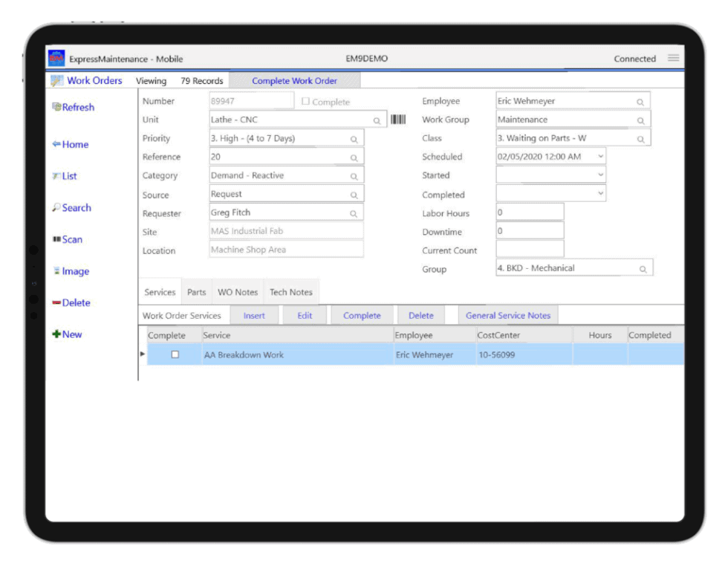Navigate using the Home sidebar icon
Screen dimensions: 728x569
coord(71,144)
